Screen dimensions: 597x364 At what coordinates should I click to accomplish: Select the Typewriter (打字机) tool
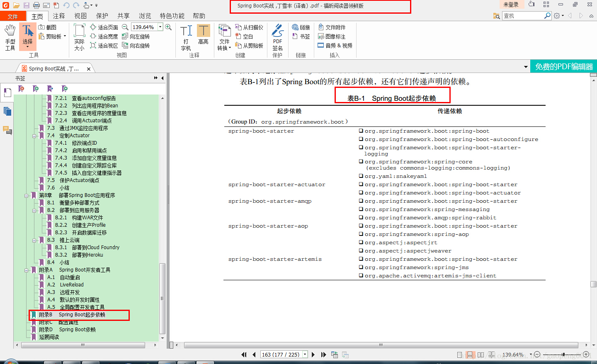tap(186, 37)
